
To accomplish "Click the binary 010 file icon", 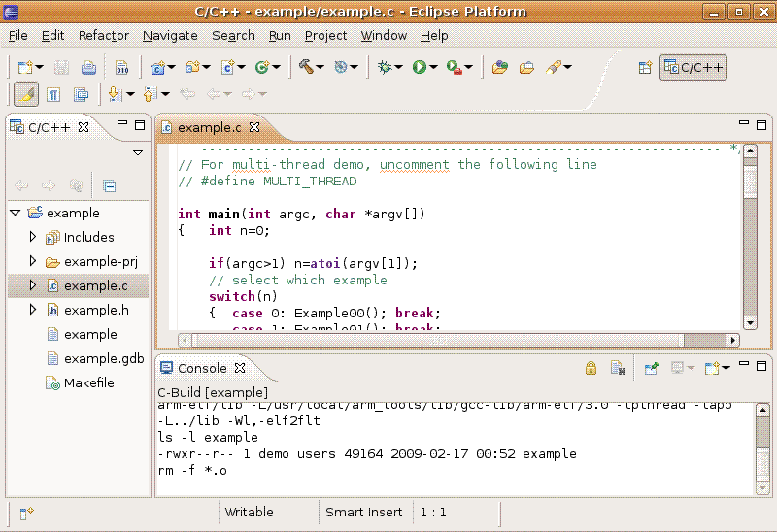I will [122, 67].
